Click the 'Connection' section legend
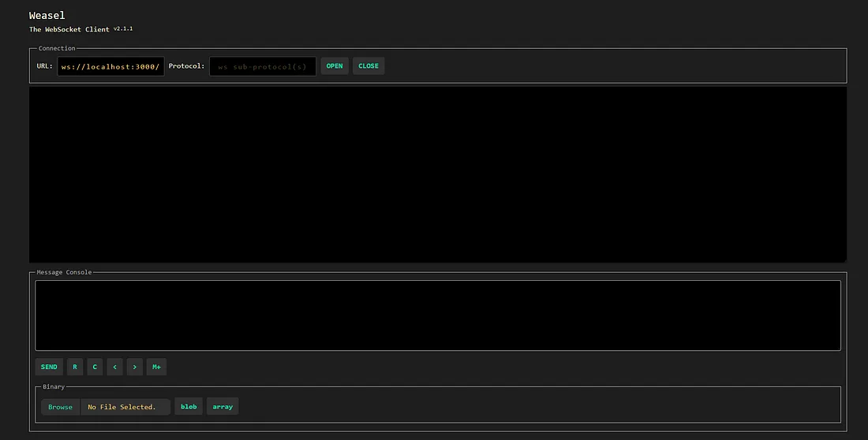 pos(57,48)
